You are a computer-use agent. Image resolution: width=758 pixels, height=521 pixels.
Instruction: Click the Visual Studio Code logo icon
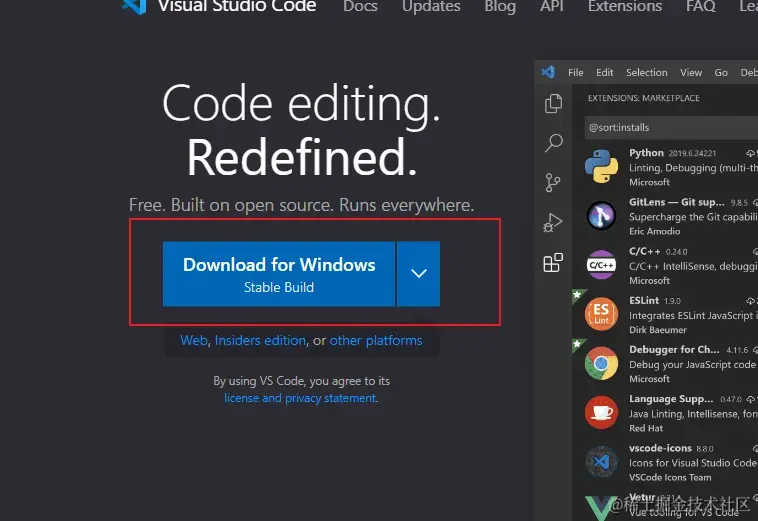tap(134, 7)
